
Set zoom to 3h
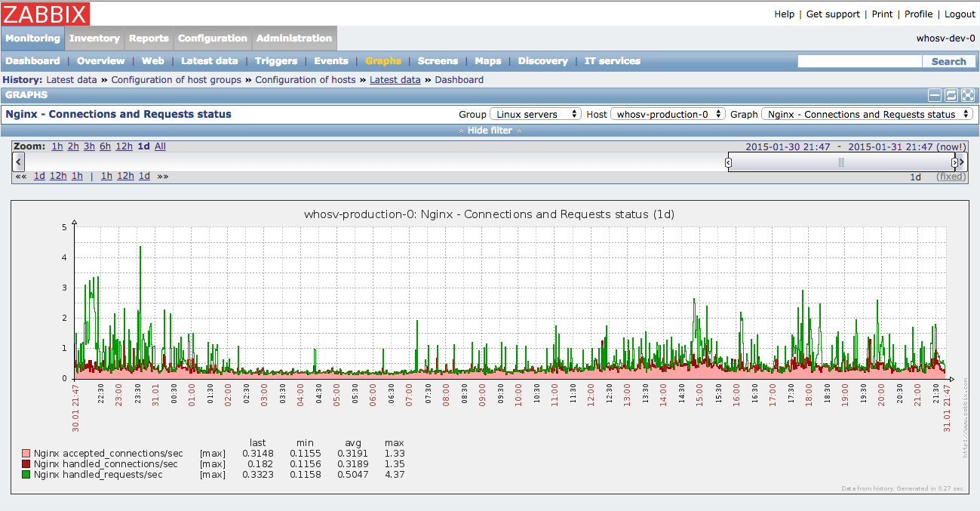(x=90, y=146)
